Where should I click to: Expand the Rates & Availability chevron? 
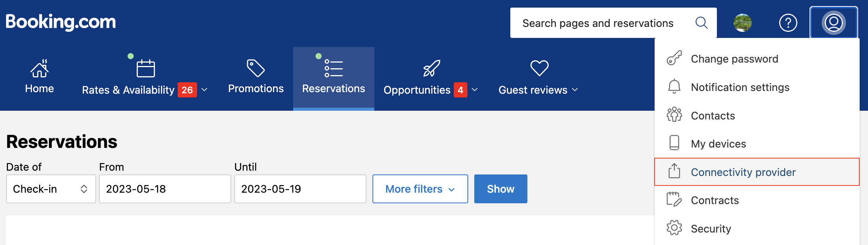tap(204, 90)
